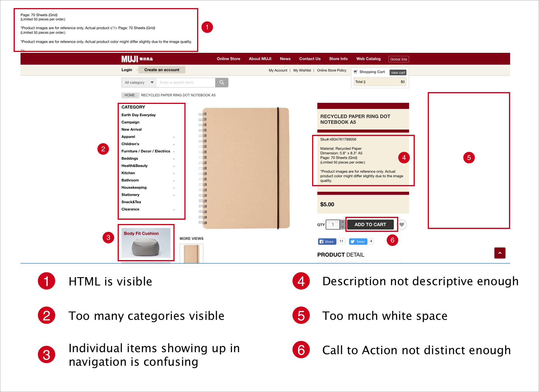
Task: Click the Login link
Action: 127,70
